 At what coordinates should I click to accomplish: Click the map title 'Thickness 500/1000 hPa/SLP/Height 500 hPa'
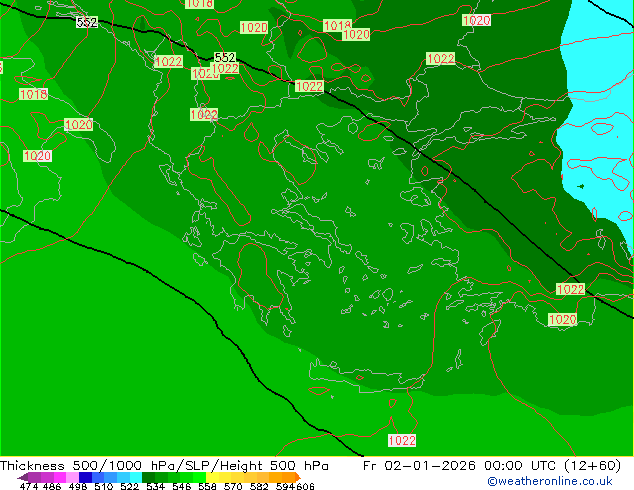(x=164, y=466)
